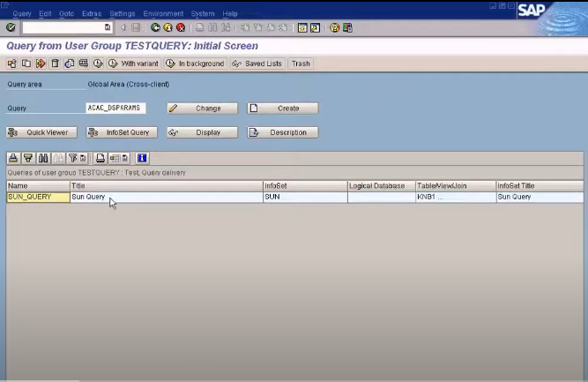Open the command field history dropdown
The height and width of the screenshot is (382, 588).
pyautogui.click(x=108, y=27)
